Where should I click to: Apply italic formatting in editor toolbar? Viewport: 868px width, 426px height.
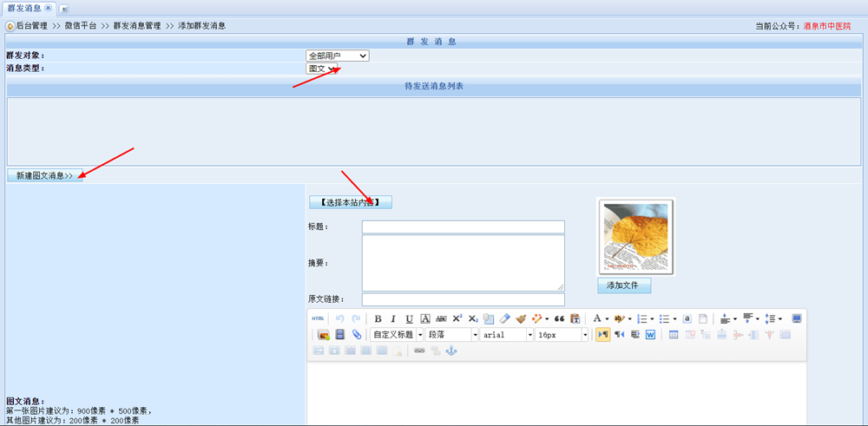pyautogui.click(x=393, y=319)
